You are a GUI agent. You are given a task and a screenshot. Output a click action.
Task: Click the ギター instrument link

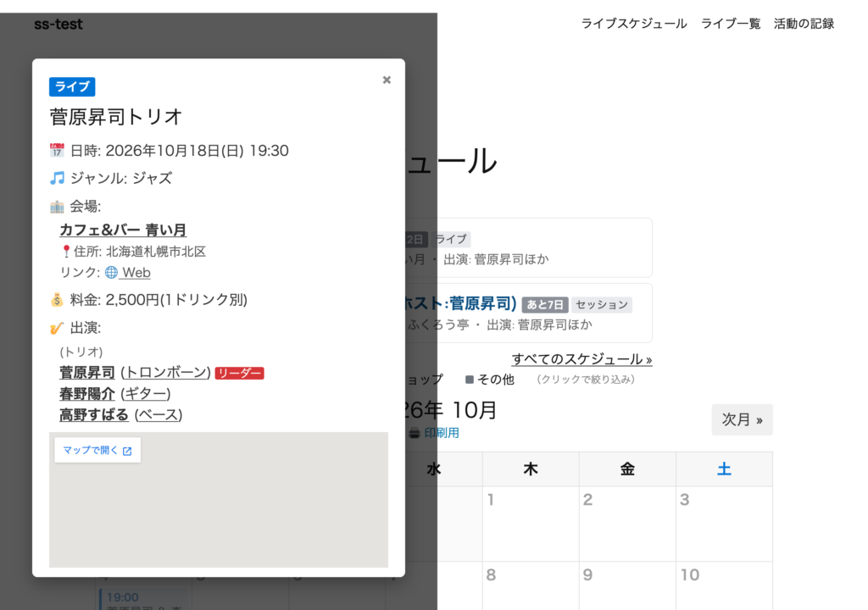146,394
